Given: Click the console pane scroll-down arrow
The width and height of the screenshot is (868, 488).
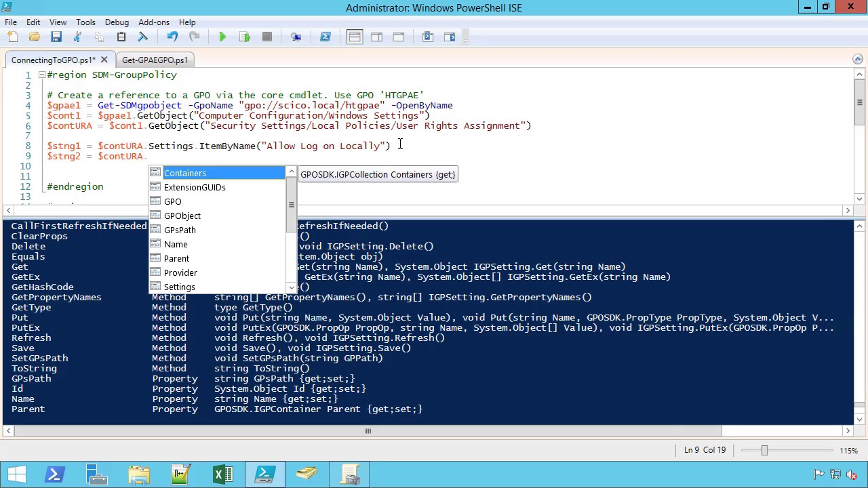Looking at the screenshot, I should click(859, 418).
